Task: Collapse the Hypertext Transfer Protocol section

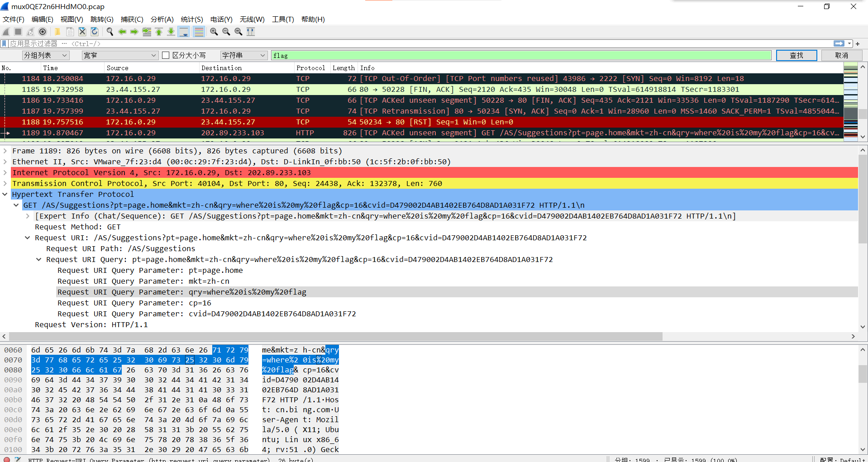Action: [5, 194]
